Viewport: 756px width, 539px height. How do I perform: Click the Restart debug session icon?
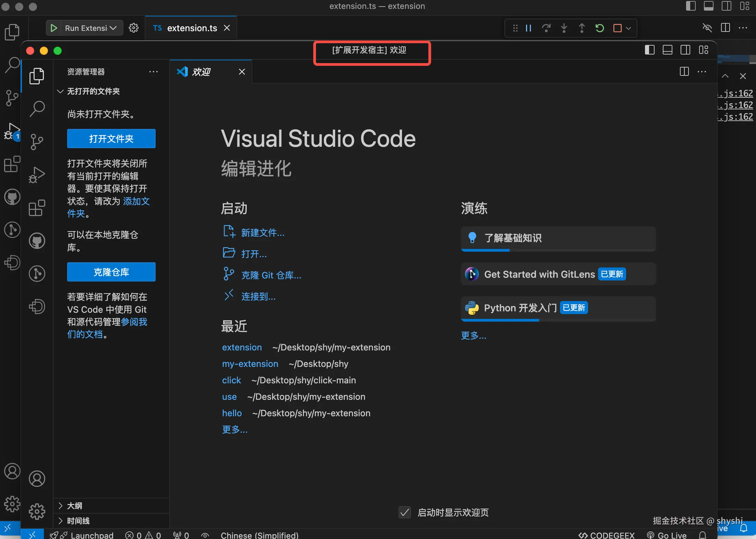tap(599, 28)
